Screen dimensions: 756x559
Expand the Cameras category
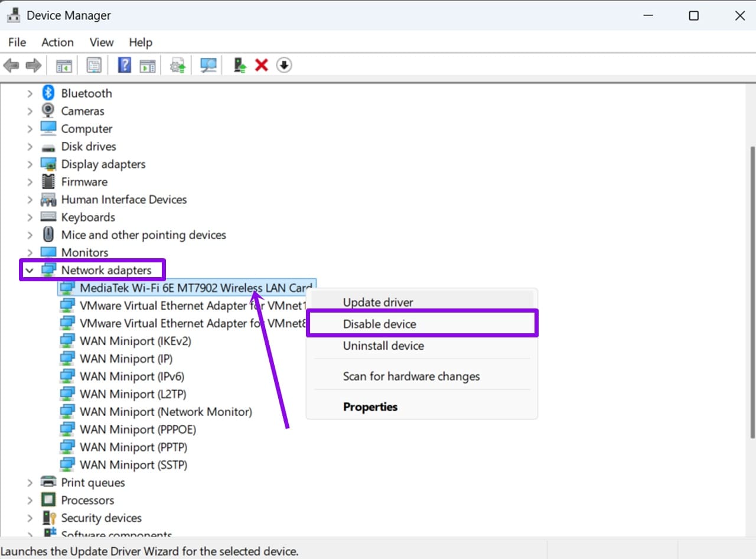tap(30, 111)
